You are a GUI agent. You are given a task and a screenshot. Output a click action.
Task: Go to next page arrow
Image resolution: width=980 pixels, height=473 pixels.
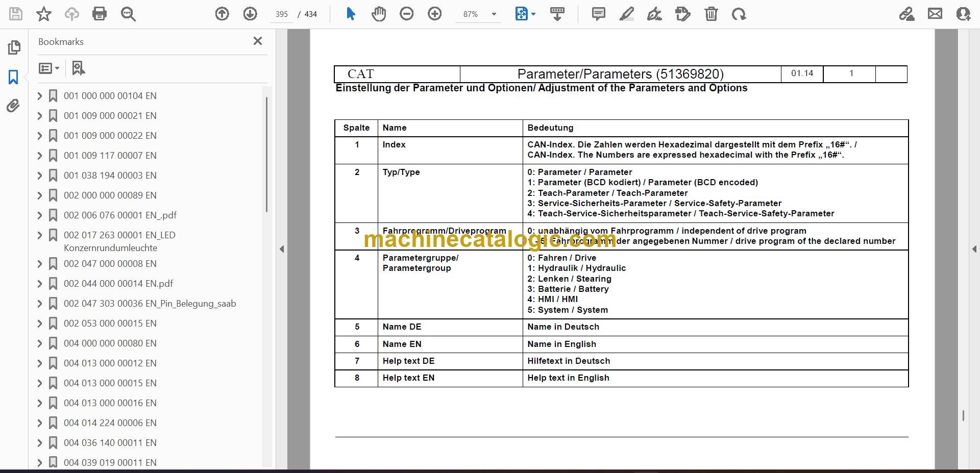click(250, 14)
